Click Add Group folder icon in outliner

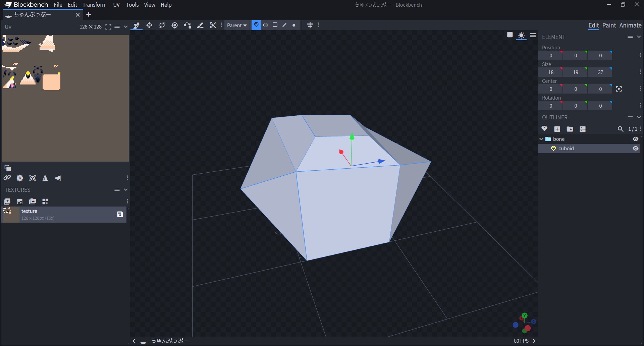570,129
